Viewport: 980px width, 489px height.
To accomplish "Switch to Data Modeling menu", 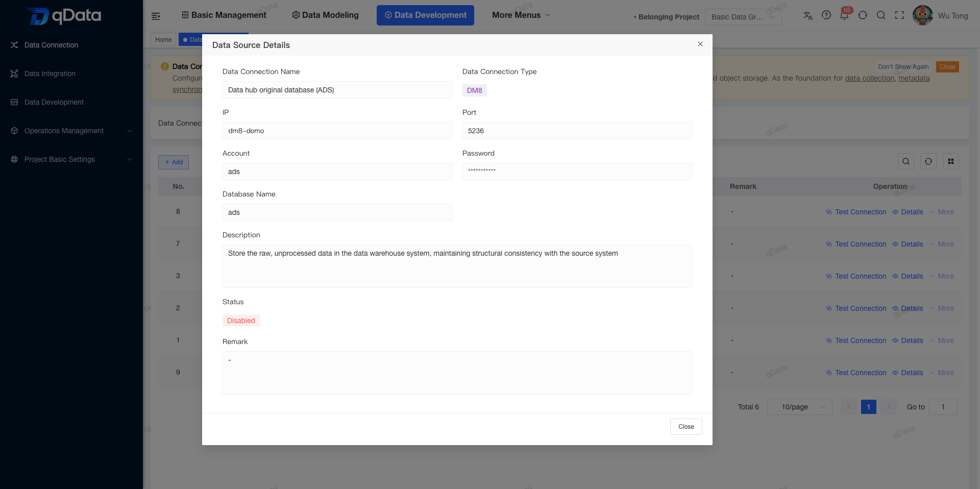I will click(325, 15).
